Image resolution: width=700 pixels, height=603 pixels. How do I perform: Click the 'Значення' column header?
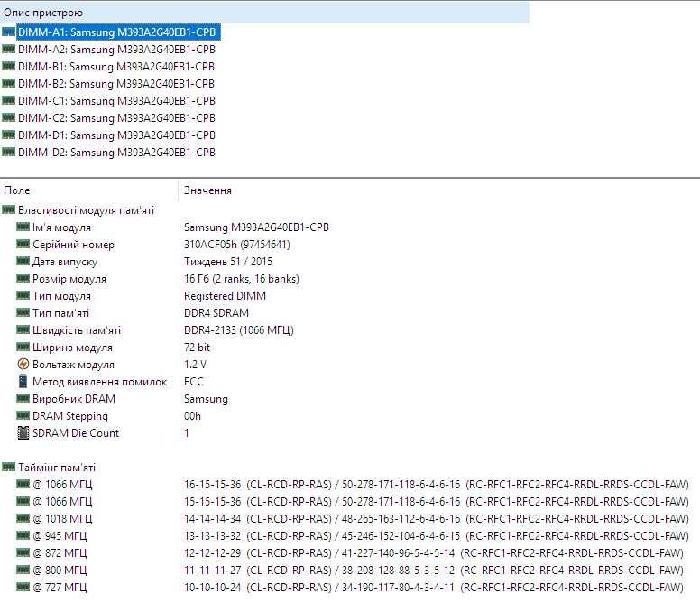pyautogui.click(x=207, y=190)
